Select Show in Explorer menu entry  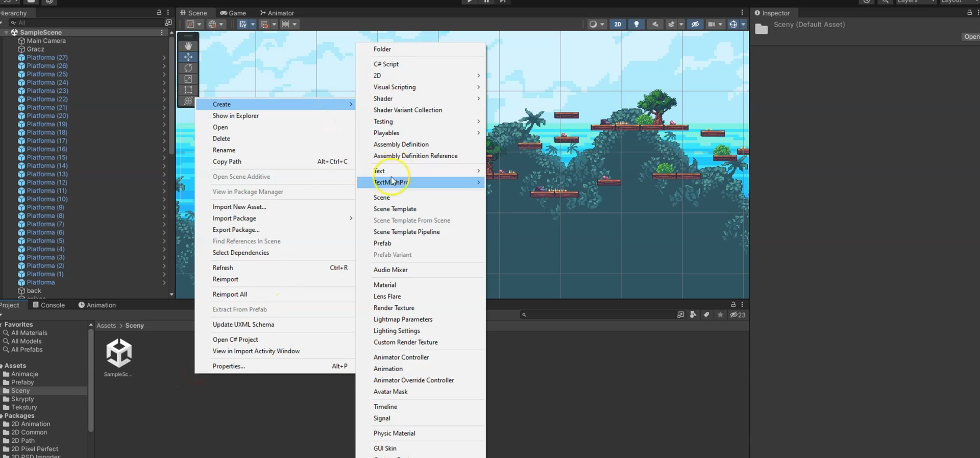click(235, 116)
